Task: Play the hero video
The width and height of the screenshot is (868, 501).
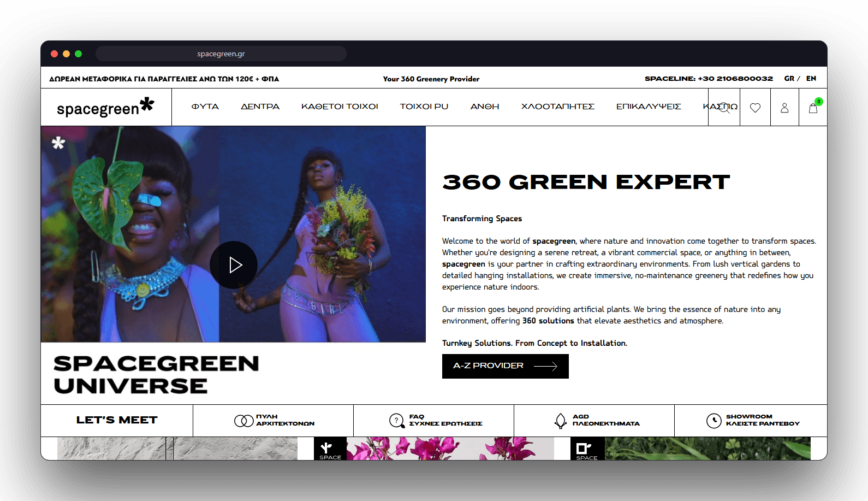Action: (234, 265)
